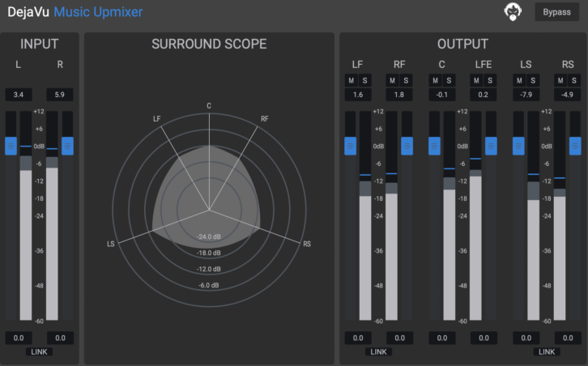Viewport: 588px width, 366px height.
Task: Solo the LS output channel
Action: 533,80
